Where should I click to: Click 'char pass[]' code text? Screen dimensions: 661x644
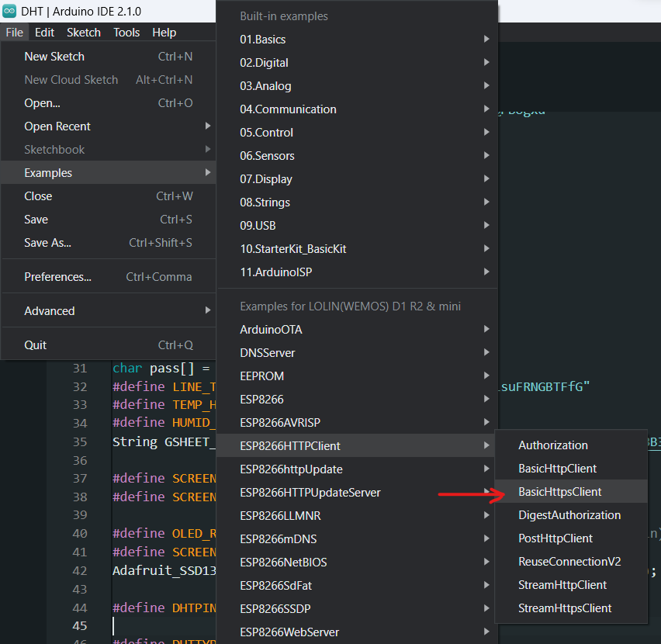154,369
